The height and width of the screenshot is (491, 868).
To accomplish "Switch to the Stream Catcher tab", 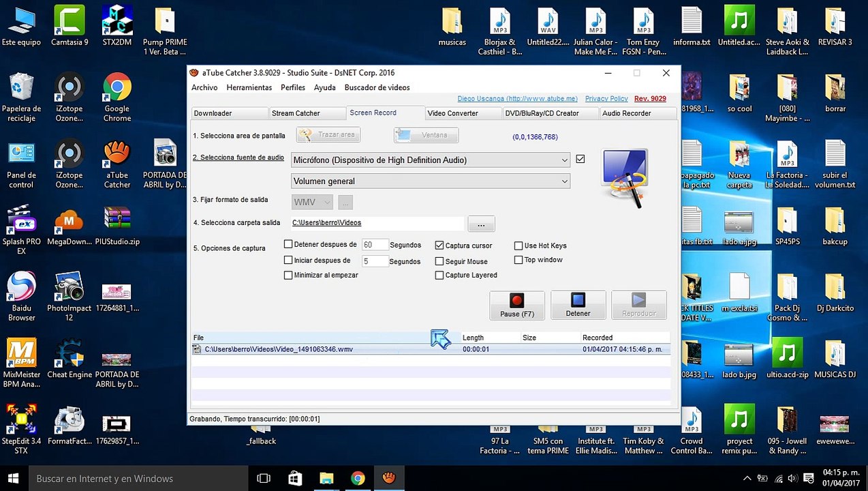I will (x=307, y=113).
